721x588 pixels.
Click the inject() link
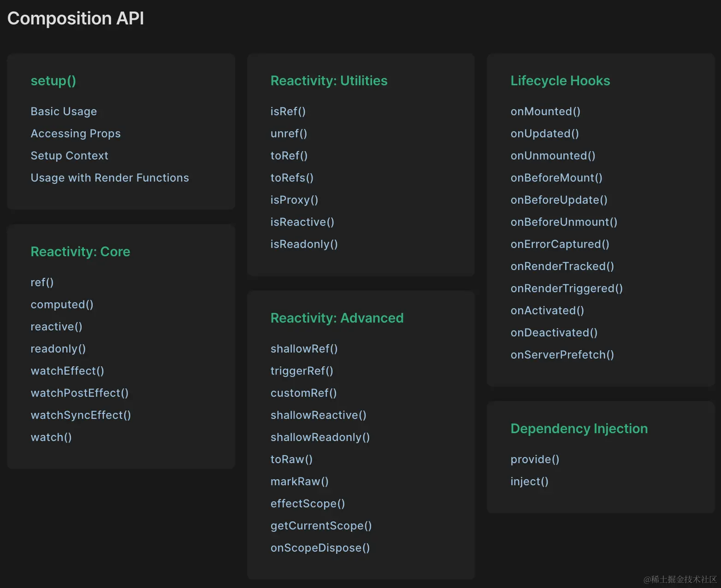529,482
